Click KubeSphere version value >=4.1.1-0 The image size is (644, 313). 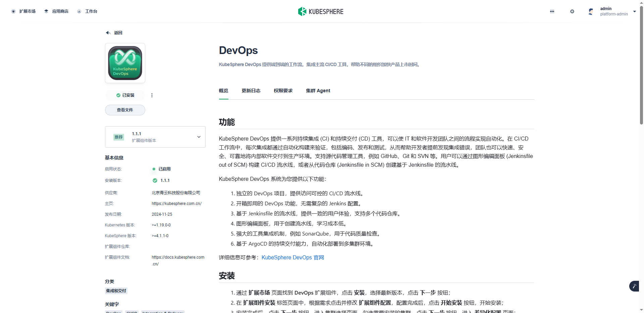160,236
